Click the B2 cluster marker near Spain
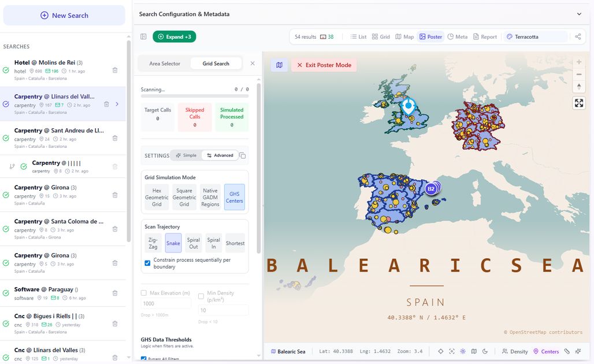 point(432,188)
